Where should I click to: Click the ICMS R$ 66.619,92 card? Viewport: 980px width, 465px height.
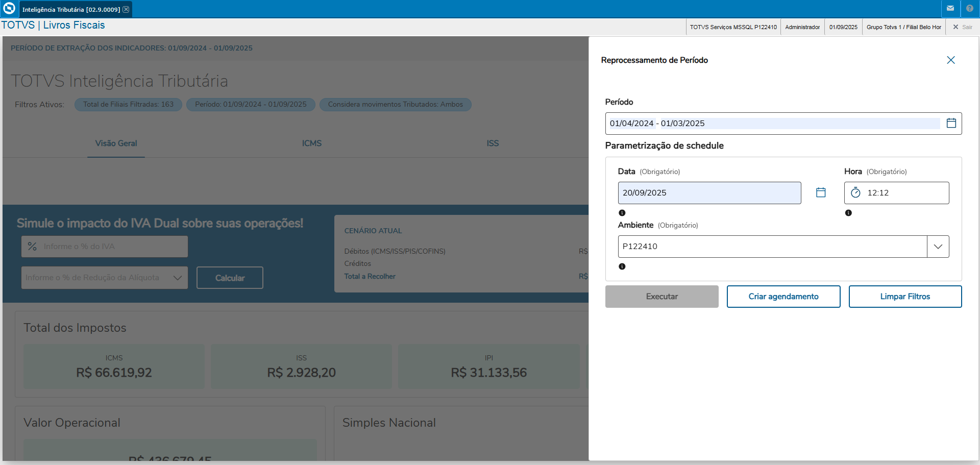pyautogui.click(x=114, y=366)
